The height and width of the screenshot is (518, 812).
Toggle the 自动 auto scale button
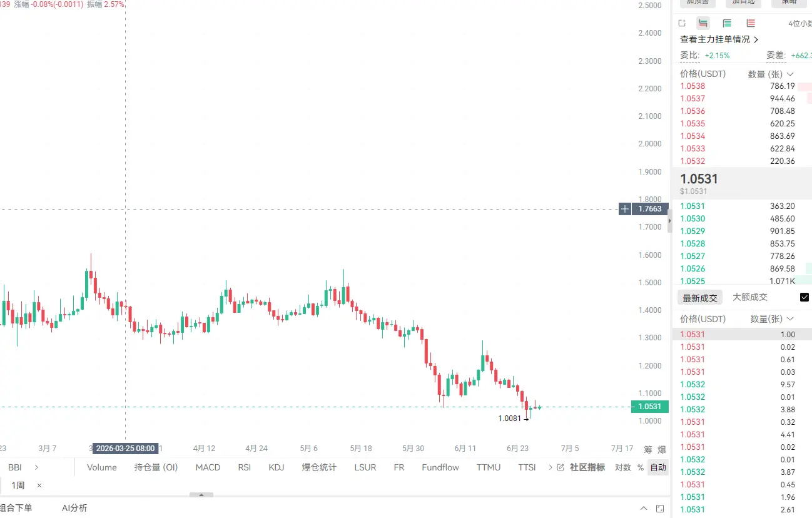658,467
